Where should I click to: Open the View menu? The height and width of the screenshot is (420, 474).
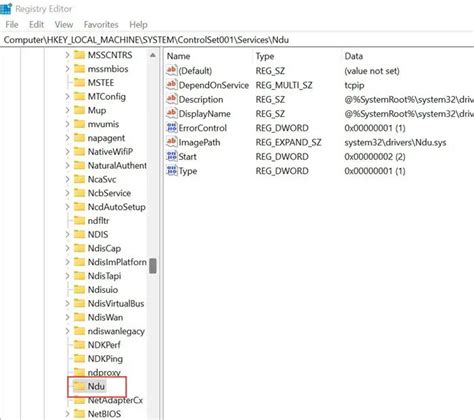point(64,25)
